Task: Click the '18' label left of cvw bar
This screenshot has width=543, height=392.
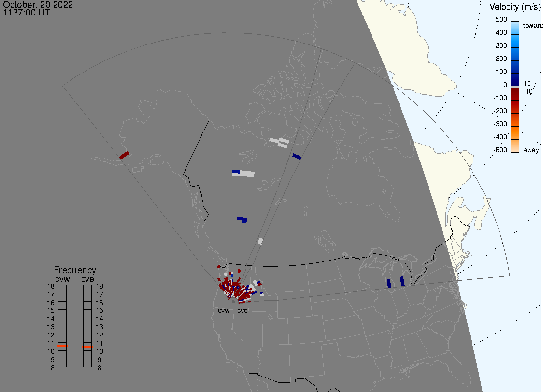Action: (x=51, y=286)
